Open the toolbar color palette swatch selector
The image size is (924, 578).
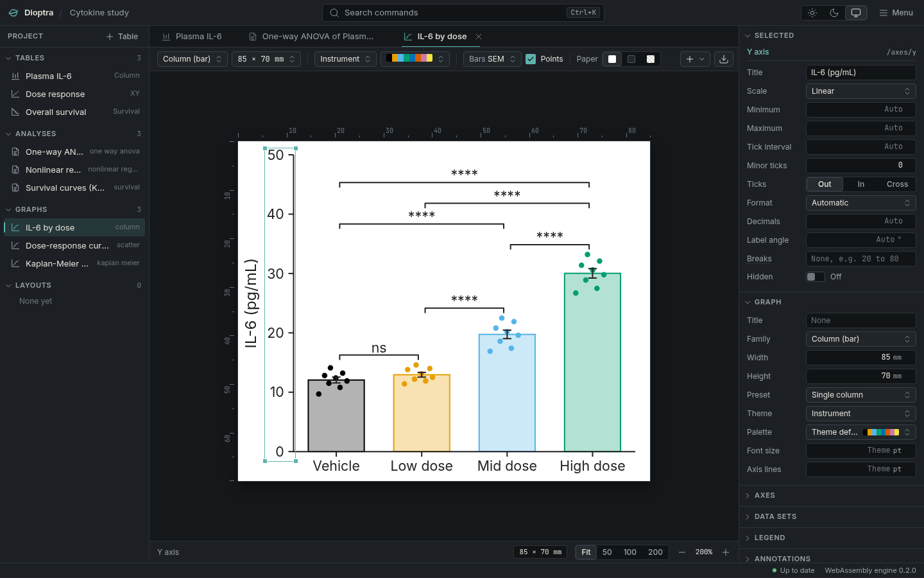point(415,59)
